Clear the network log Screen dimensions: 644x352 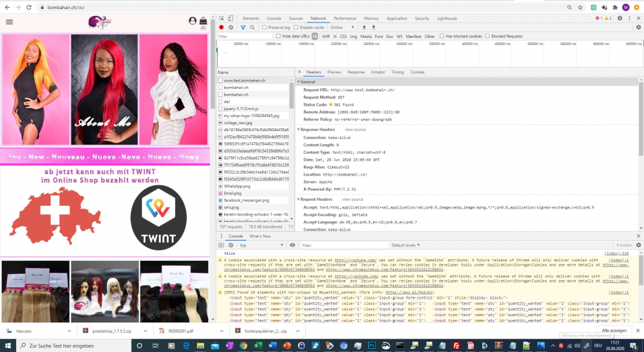click(x=231, y=28)
